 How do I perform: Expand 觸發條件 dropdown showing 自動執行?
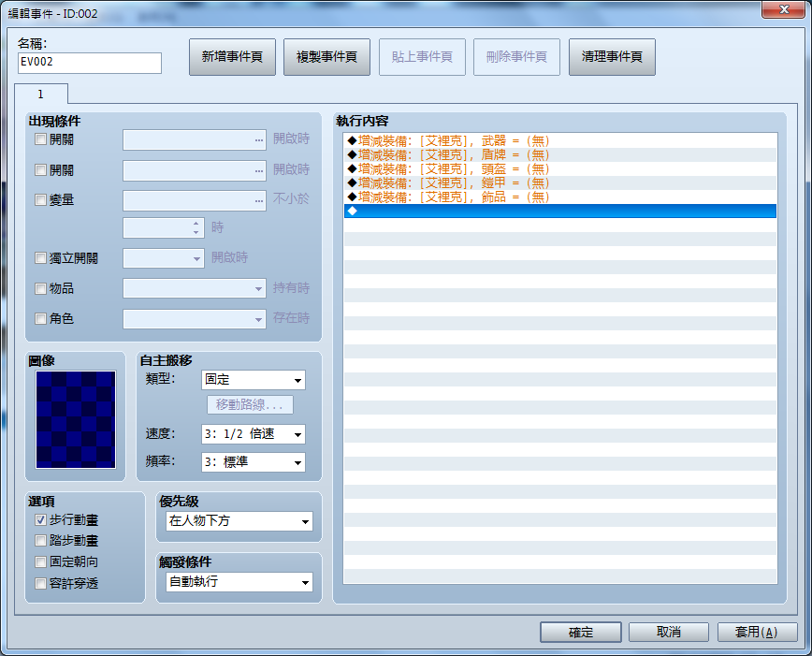point(239,582)
